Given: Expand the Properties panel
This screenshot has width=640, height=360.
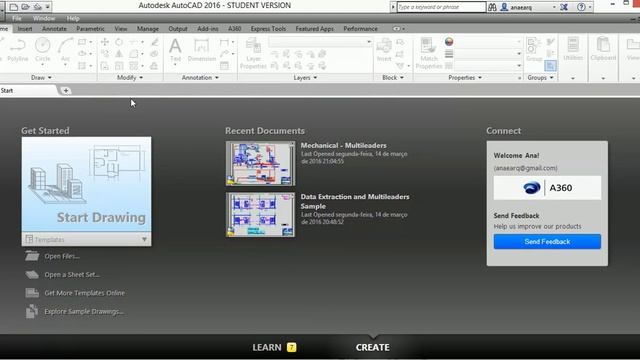Looking at the screenshot, I should coord(465,78).
